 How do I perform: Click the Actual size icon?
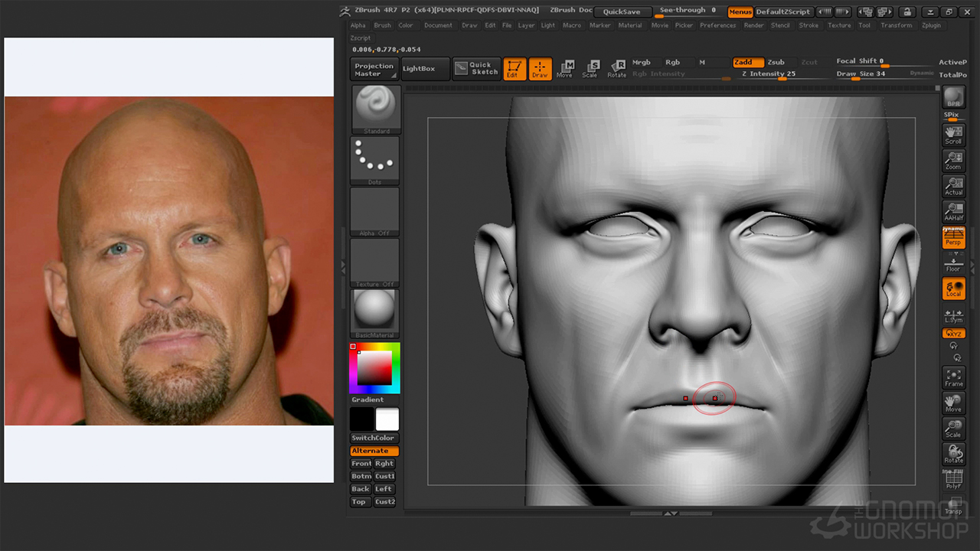(953, 186)
